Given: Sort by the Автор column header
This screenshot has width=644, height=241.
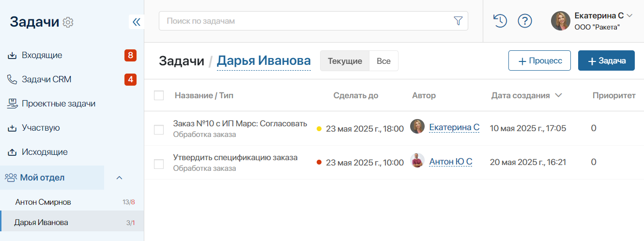Looking at the screenshot, I should click(424, 95).
